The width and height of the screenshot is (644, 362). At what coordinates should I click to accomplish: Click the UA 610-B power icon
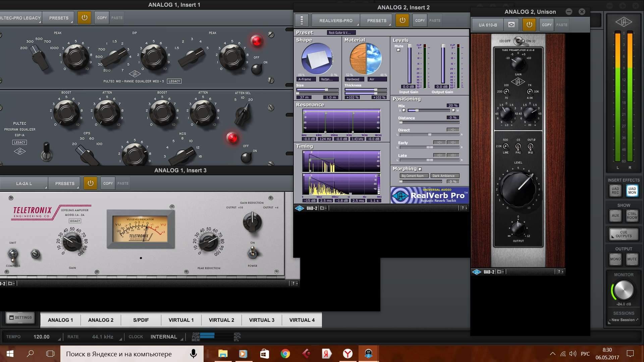[x=529, y=25]
